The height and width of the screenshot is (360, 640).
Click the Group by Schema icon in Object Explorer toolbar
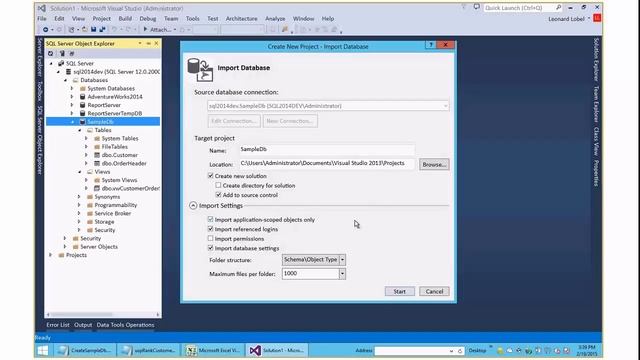click(x=72, y=53)
